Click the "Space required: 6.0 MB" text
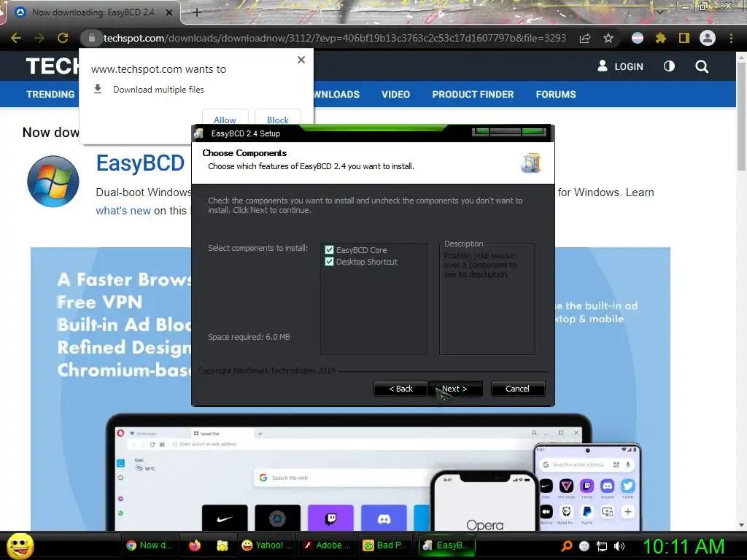This screenshot has height=560, width=747. pyautogui.click(x=249, y=337)
